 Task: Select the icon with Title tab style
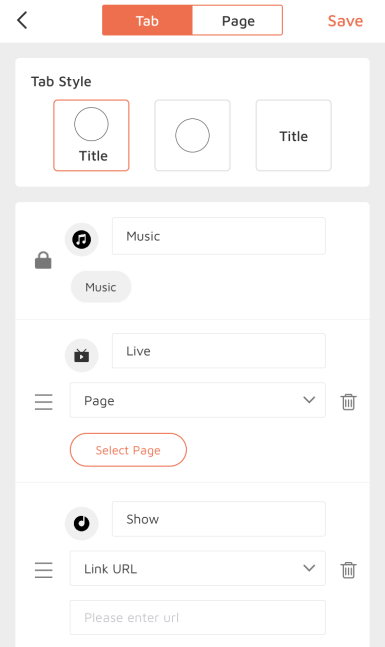[91, 135]
